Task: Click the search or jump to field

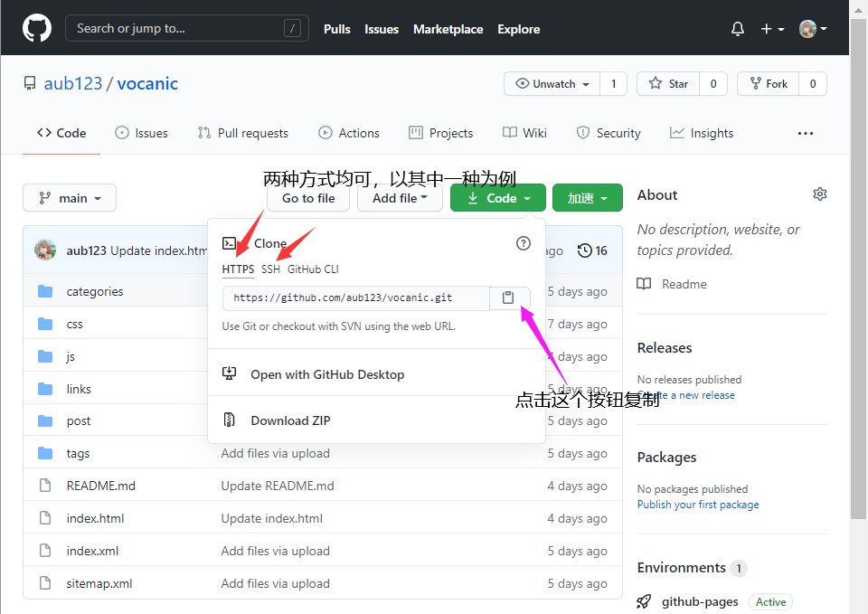Action: [186, 28]
